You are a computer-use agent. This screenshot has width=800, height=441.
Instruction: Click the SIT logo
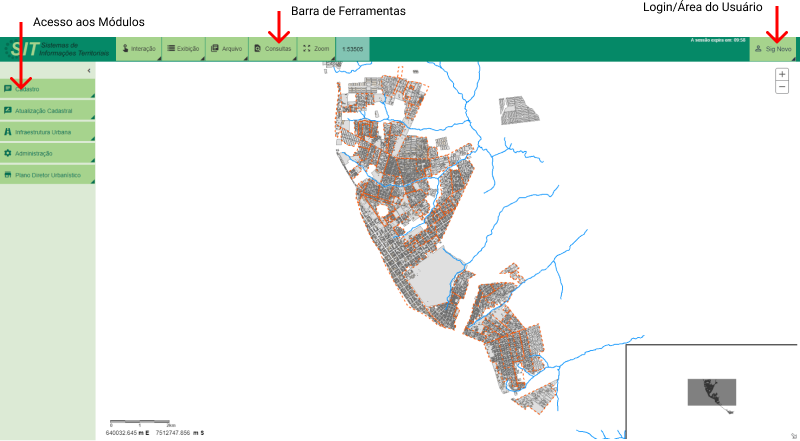pos(22,49)
